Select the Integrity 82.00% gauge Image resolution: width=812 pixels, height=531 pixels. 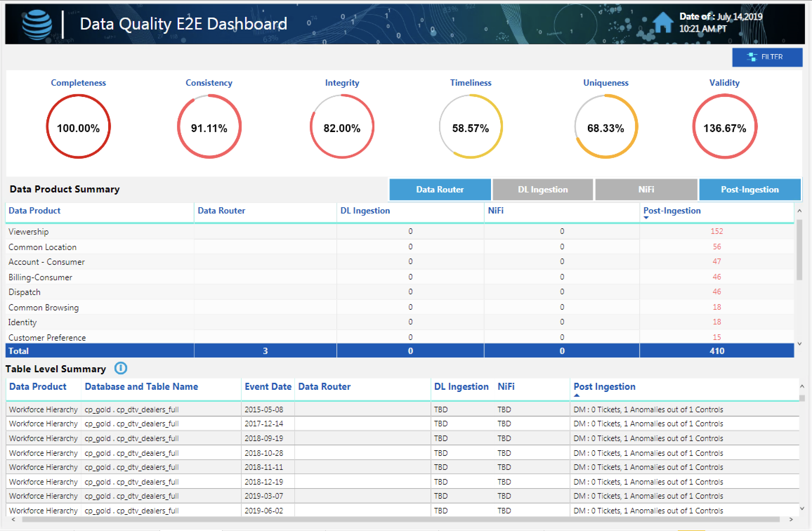342,126
